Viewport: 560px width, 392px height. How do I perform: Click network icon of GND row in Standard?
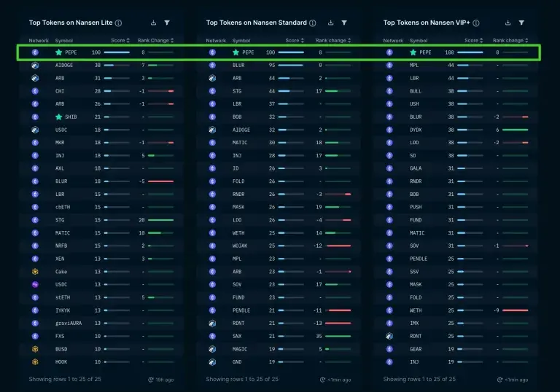tap(212, 362)
